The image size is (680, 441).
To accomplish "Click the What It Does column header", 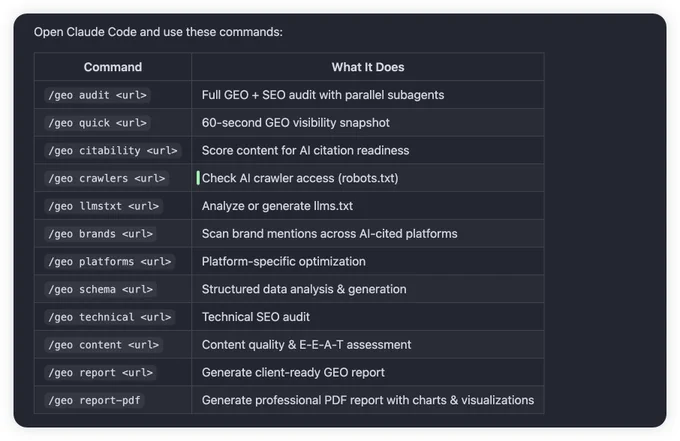I will tap(368, 67).
